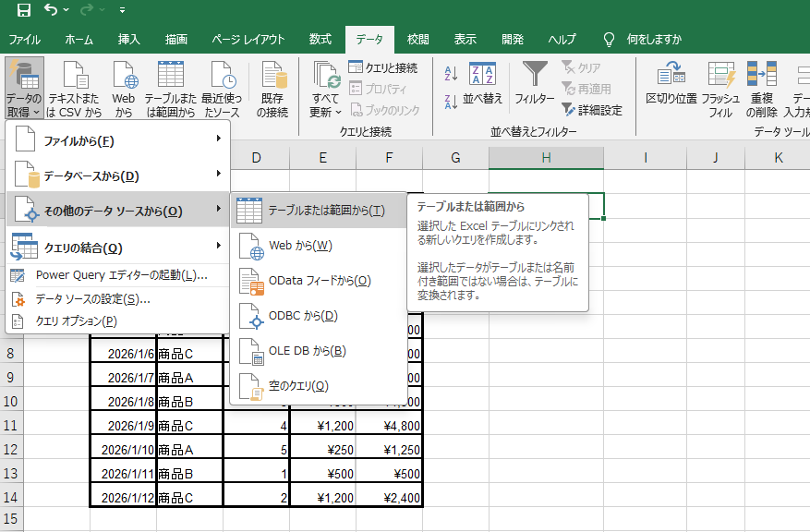This screenshot has height=532, width=810.
Task: Open the 区切り位置 tool
Action: coord(671,75)
